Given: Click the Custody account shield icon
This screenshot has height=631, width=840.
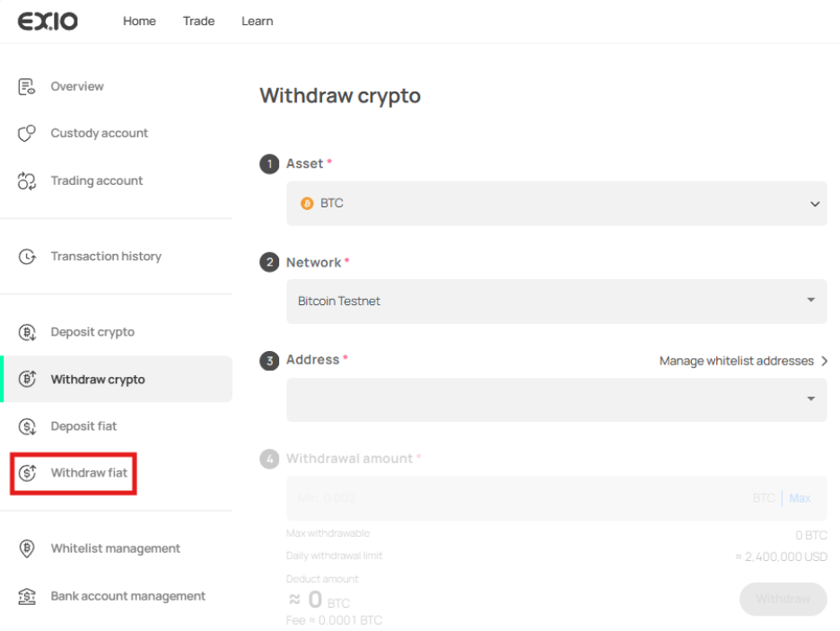Looking at the screenshot, I should (27, 134).
